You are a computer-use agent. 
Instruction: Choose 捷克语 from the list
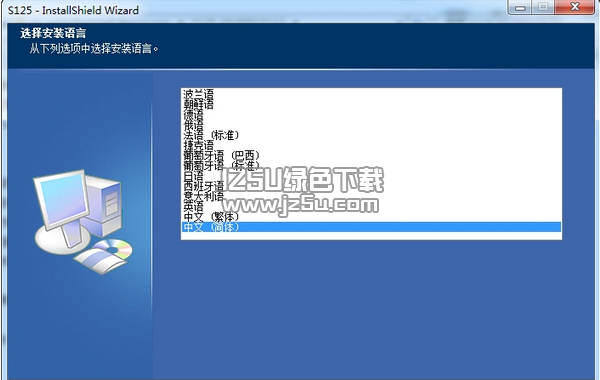tap(199, 145)
